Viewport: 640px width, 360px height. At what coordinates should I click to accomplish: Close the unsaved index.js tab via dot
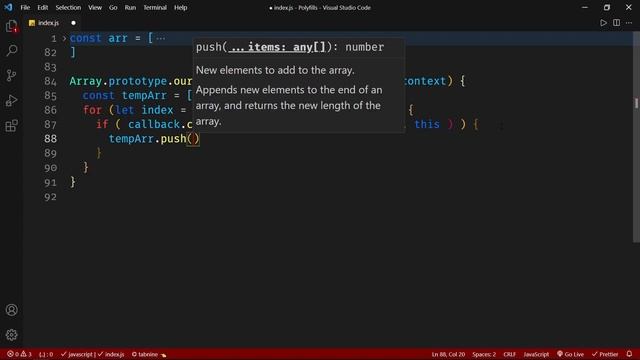(73, 23)
